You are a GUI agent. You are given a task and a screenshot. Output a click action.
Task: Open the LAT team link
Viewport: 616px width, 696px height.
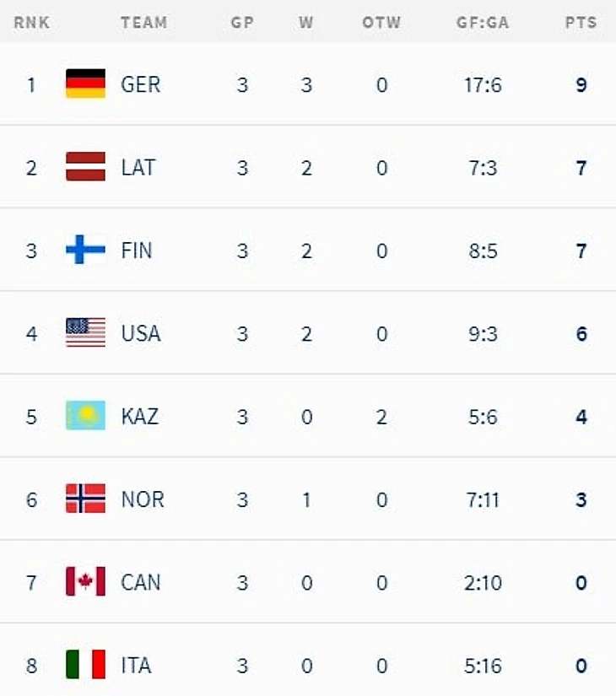click(138, 167)
